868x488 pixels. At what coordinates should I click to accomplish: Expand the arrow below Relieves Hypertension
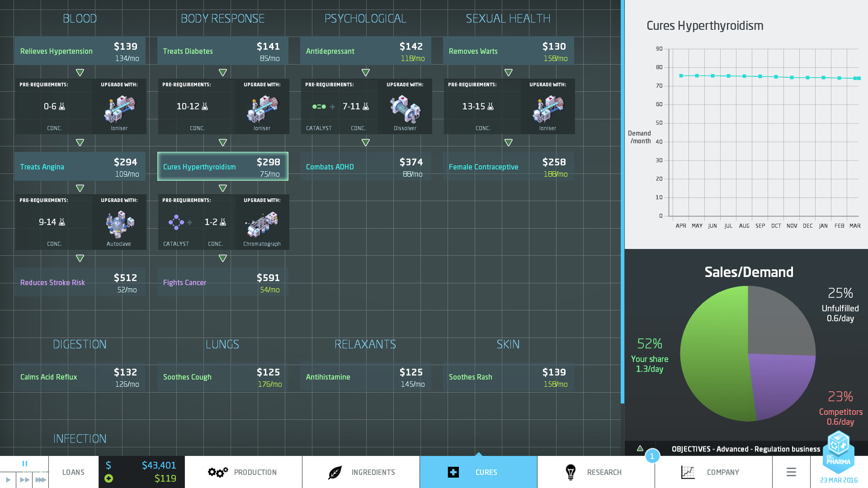pos(80,71)
